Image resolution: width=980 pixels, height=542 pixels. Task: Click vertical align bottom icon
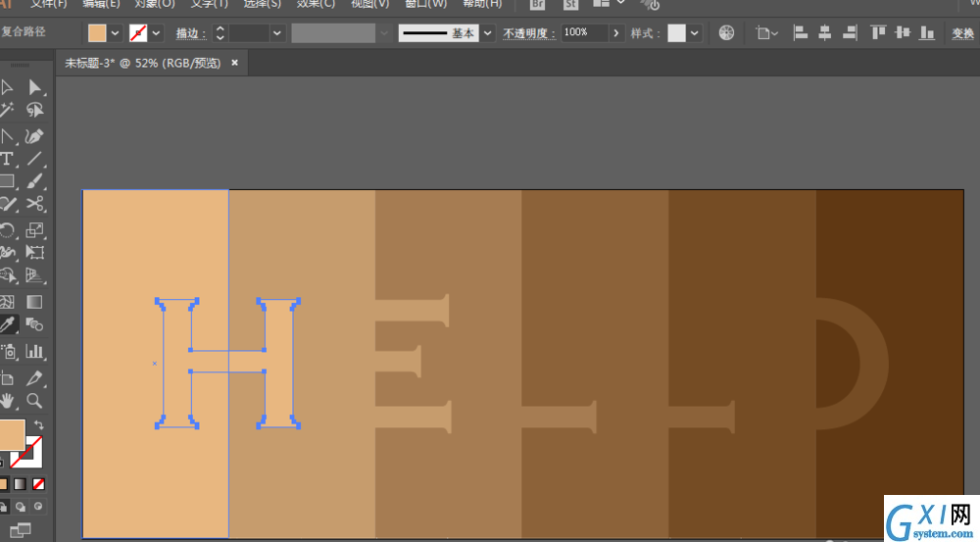click(x=927, y=32)
